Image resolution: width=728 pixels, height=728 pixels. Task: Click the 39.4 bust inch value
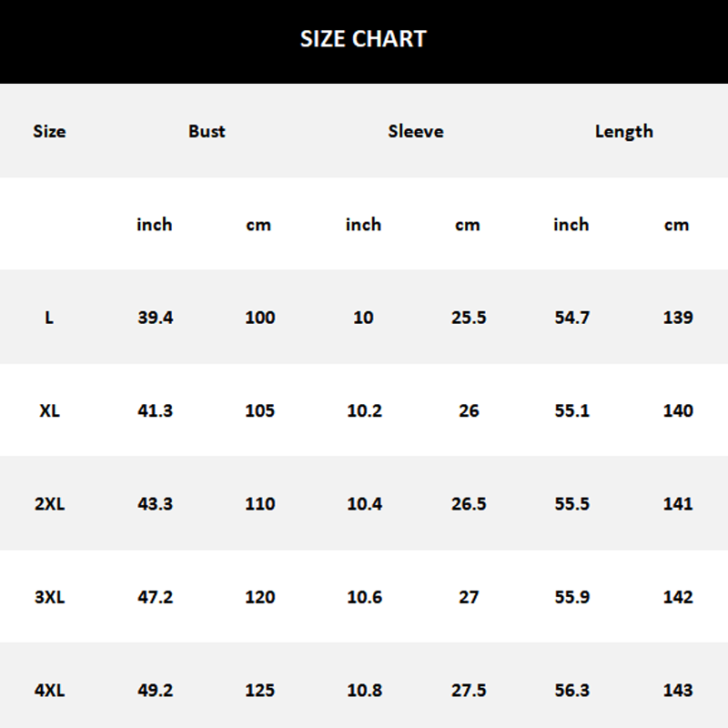(x=156, y=318)
